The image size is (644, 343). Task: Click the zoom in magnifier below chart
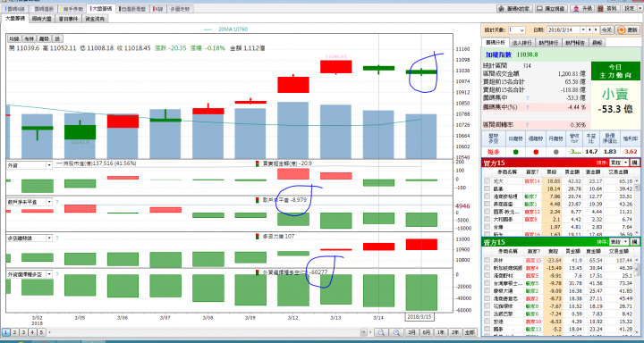pyautogui.click(x=396, y=332)
